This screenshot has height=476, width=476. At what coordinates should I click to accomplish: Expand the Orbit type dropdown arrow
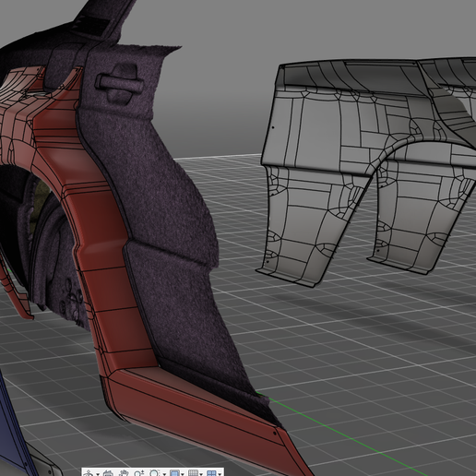coord(98,474)
